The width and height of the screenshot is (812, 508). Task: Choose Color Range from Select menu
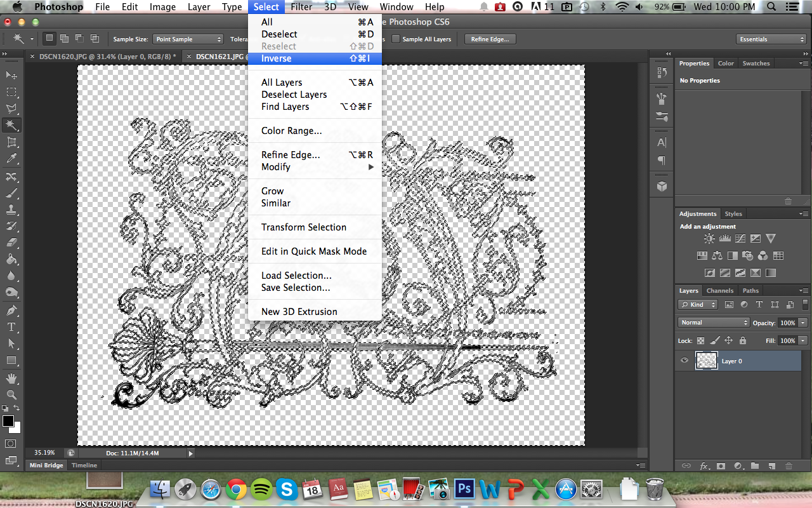315,131
